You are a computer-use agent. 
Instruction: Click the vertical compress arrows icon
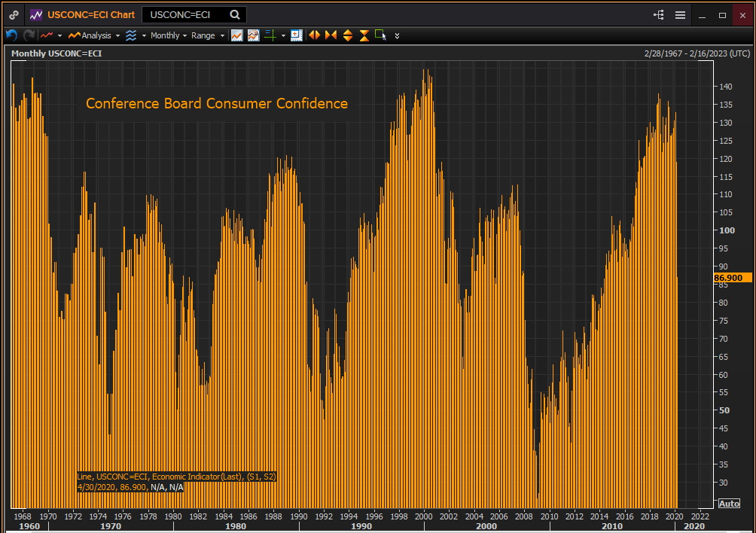[x=364, y=35]
